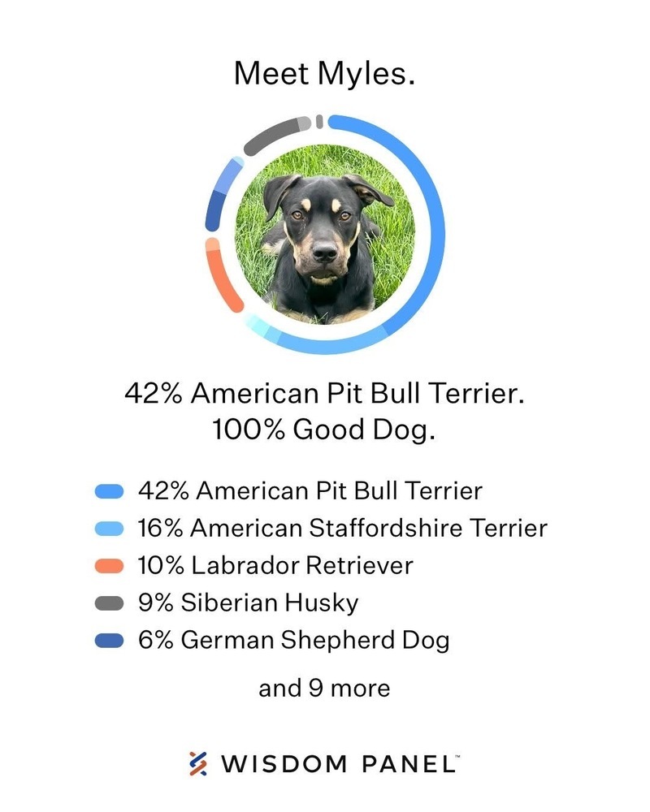Click the '16% American Staffordshire Terrier' label
Image resolution: width=650 pixels, height=812 pixels.
click(x=343, y=529)
